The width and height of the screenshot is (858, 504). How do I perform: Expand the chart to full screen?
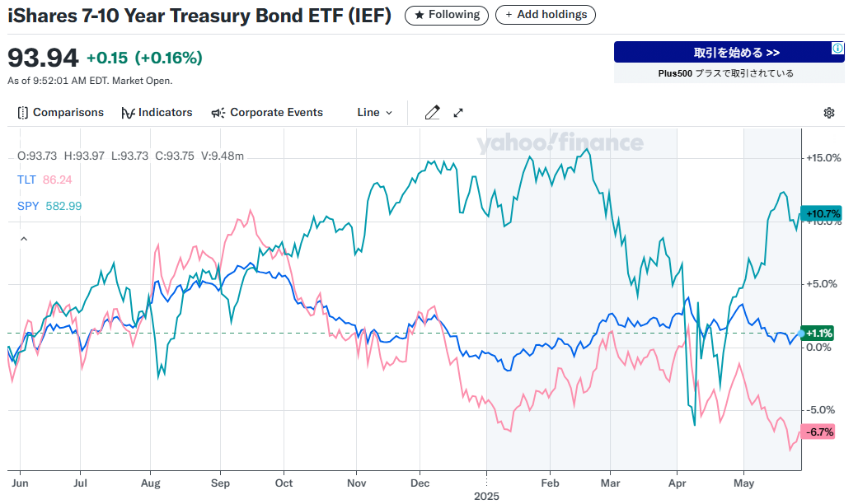[458, 112]
